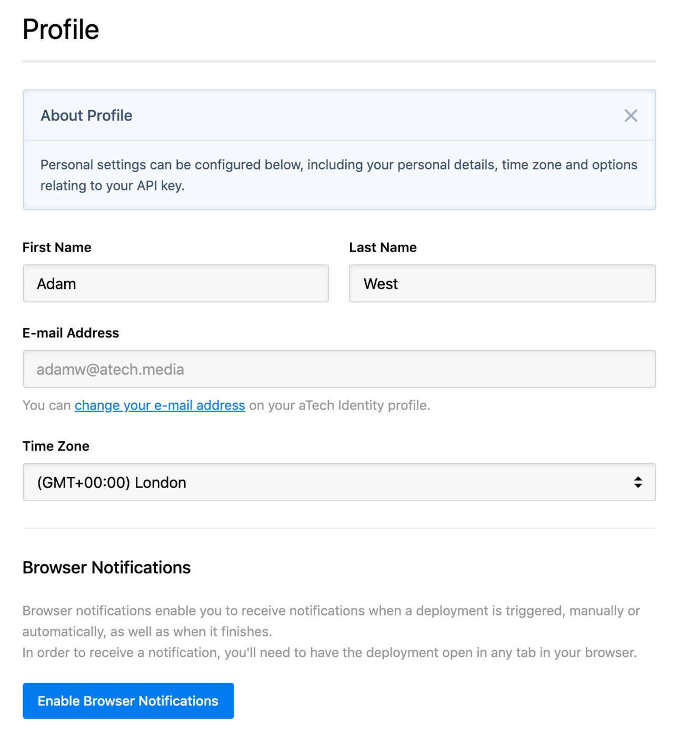Click the 'In order to receive a notification' sentence

[x=329, y=653]
